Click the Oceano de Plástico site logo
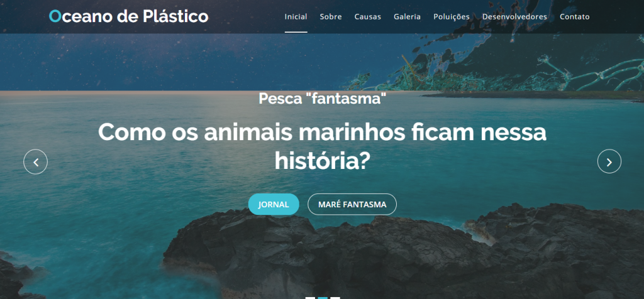Screen dimensions: 644x299 [x=128, y=16]
